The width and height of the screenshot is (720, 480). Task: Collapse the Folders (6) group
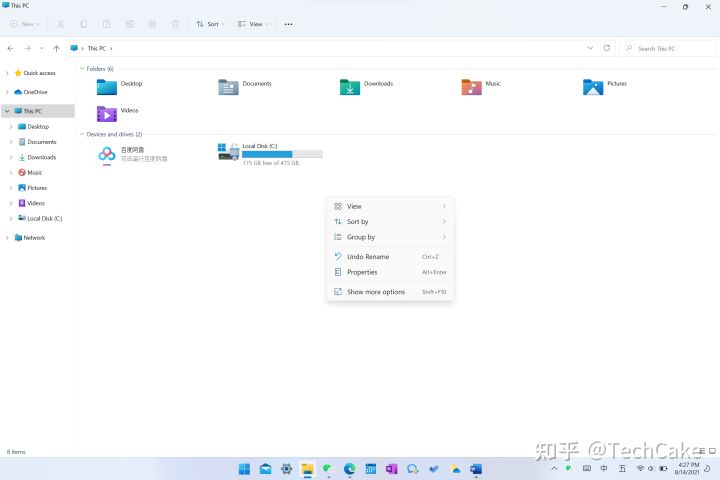[82, 69]
